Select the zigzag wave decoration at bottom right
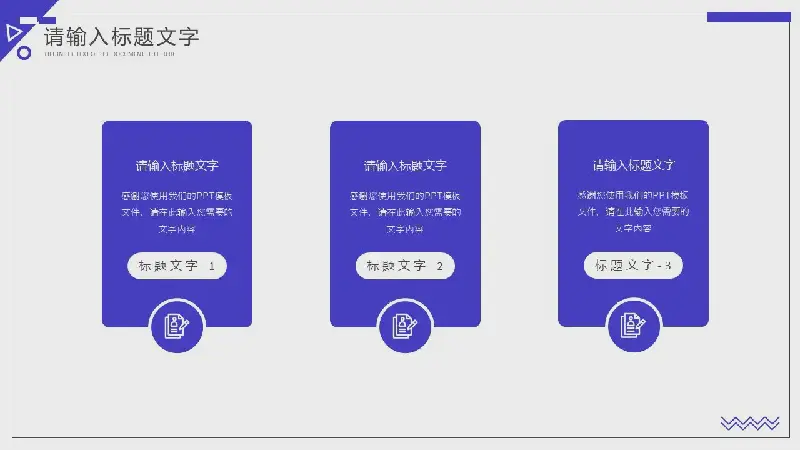The image size is (800, 450). pos(749,423)
